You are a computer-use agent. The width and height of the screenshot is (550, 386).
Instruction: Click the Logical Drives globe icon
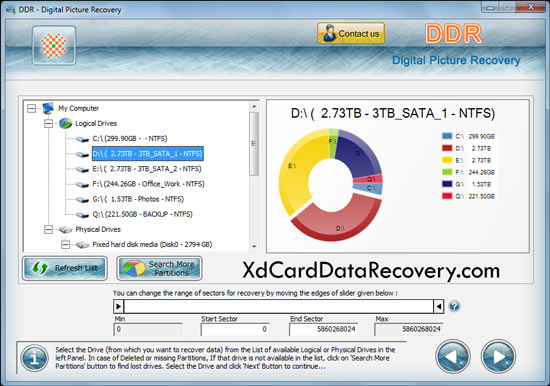coord(65,124)
